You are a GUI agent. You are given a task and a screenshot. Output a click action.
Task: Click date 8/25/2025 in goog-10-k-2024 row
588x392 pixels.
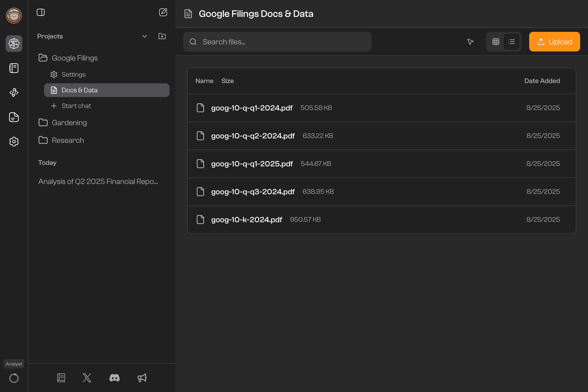click(543, 220)
